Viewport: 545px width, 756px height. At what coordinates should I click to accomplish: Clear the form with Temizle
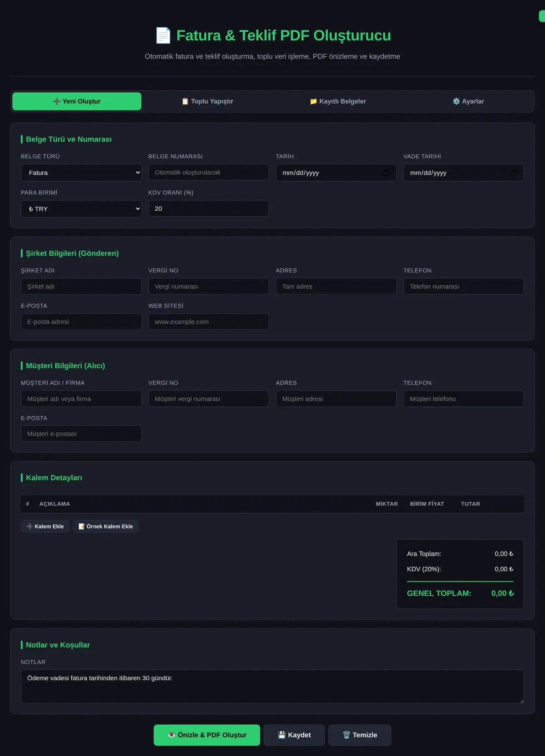click(360, 735)
